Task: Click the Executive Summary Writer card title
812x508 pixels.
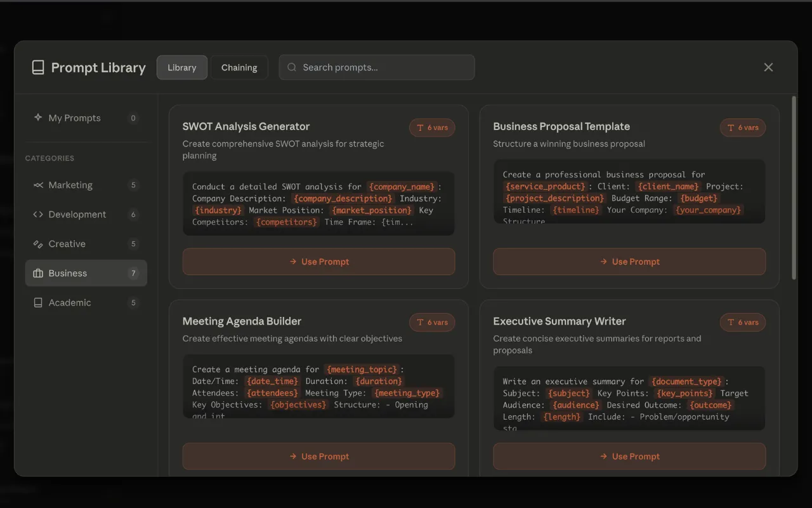Action: (x=559, y=321)
